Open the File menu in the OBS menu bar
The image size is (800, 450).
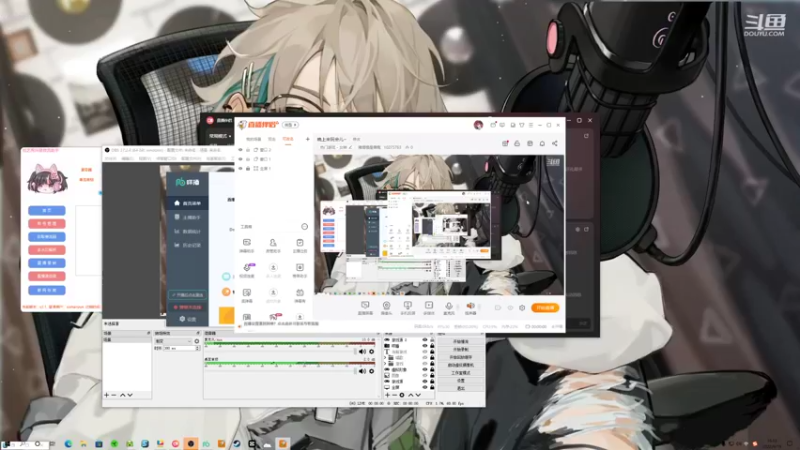pyautogui.click(x=111, y=159)
